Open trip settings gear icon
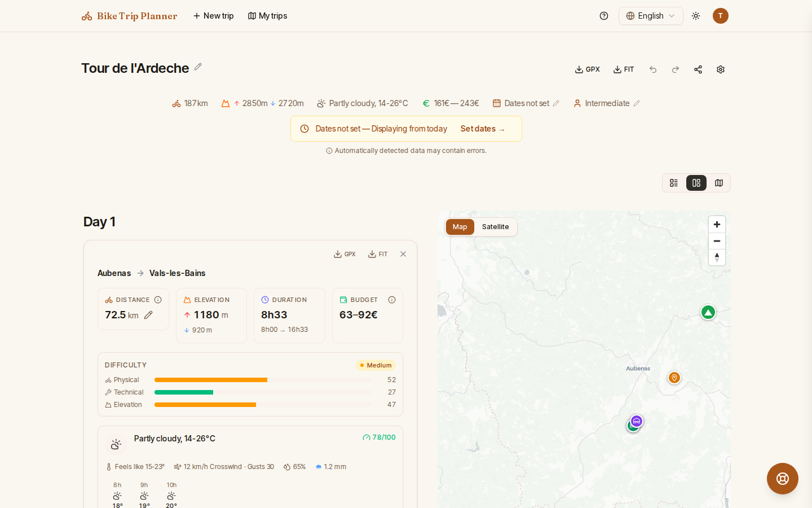 pyautogui.click(x=721, y=69)
